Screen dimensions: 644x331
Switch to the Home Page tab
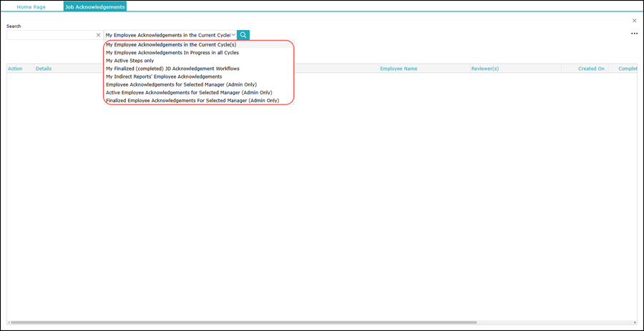31,7
